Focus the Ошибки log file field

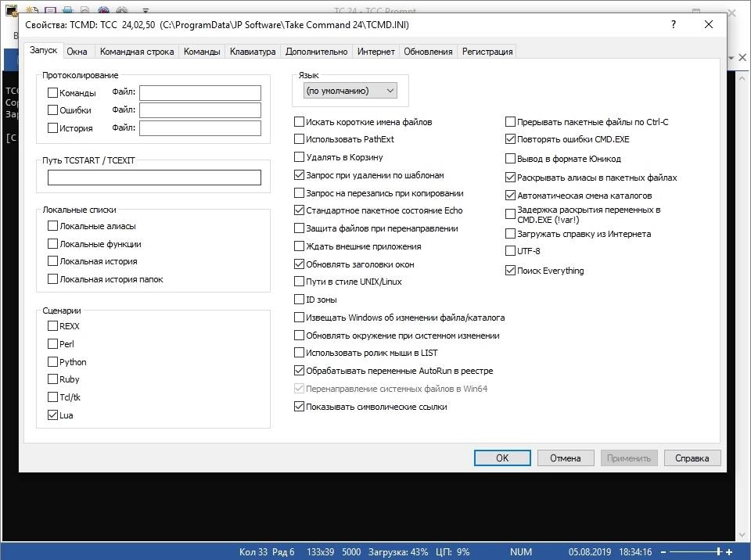[200, 109]
